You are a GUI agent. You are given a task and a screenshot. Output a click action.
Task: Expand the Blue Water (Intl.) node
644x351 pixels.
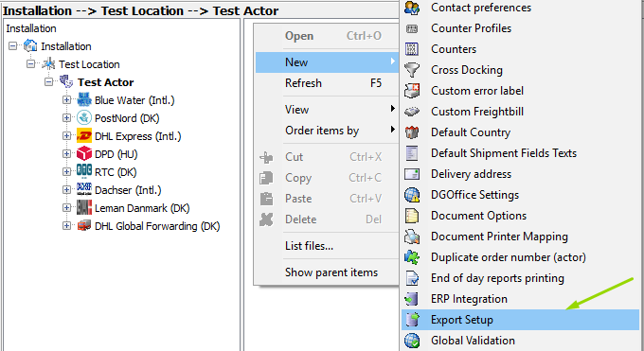click(x=66, y=99)
